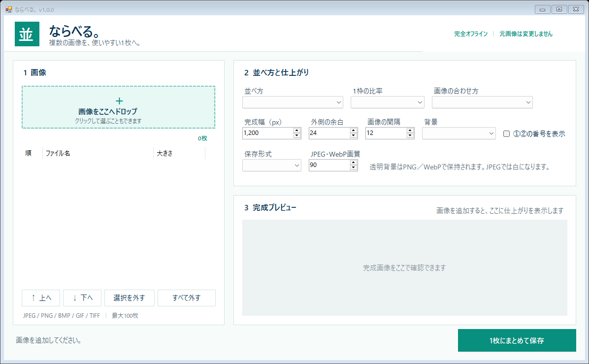The width and height of the screenshot is (589, 364).
Task: Click the 0枚 image count text
Action: pos(202,138)
